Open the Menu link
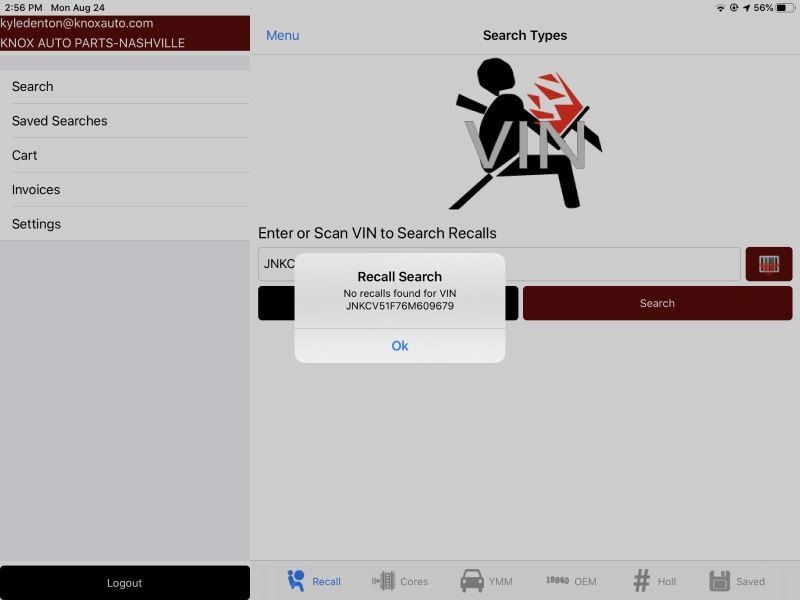The image size is (800, 600). pyautogui.click(x=282, y=35)
